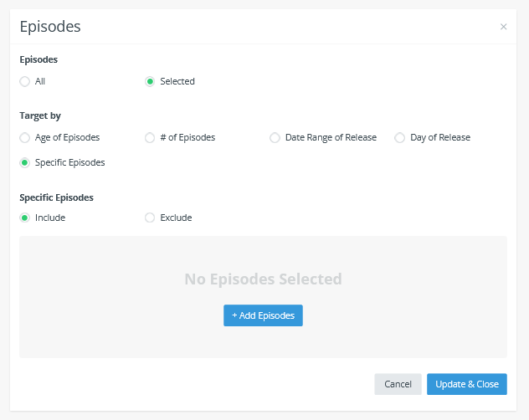Click the bold 'Episodes' label above All

(x=39, y=59)
